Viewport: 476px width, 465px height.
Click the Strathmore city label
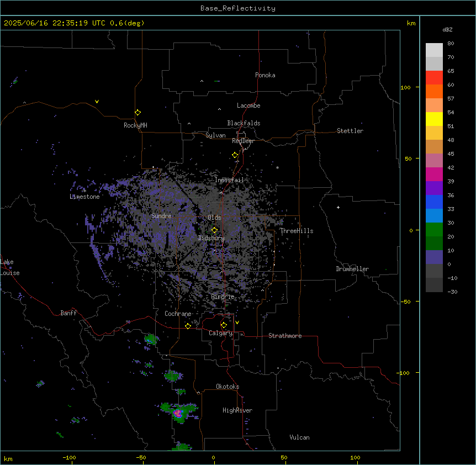coord(285,336)
